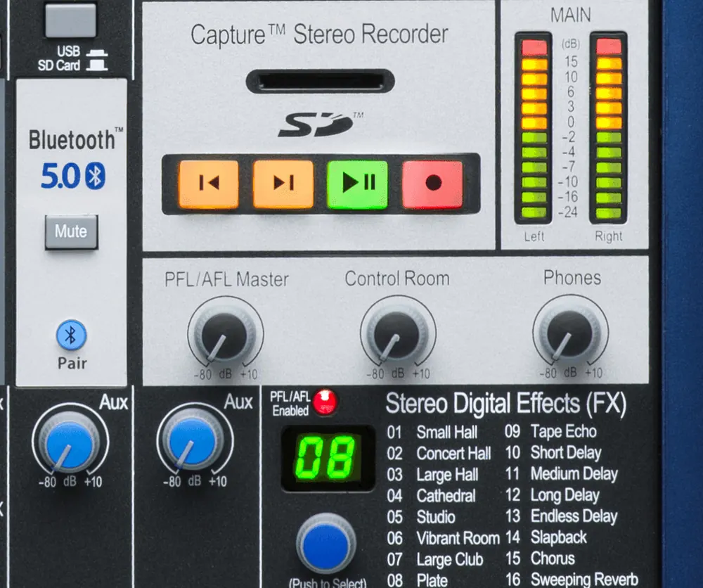Mute the Bluetooth channel

click(71, 232)
